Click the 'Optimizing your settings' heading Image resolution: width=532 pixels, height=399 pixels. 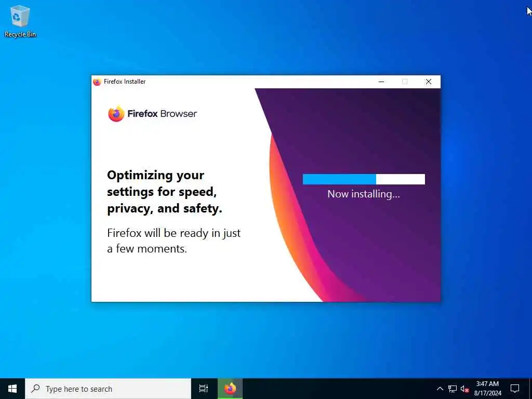click(165, 192)
